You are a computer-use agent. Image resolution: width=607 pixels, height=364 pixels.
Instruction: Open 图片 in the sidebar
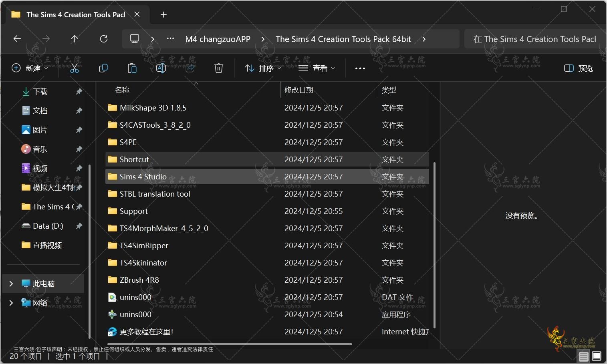click(x=40, y=130)
